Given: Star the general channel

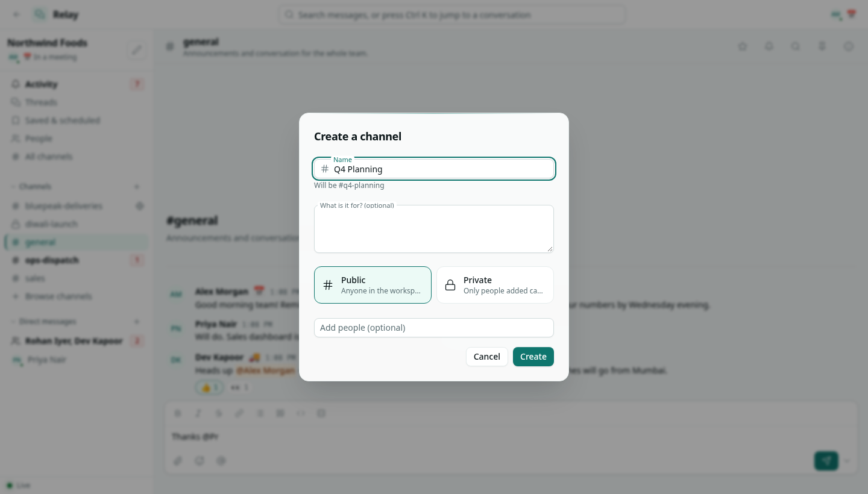Looking at the screenshot, I should pos(743,46).
